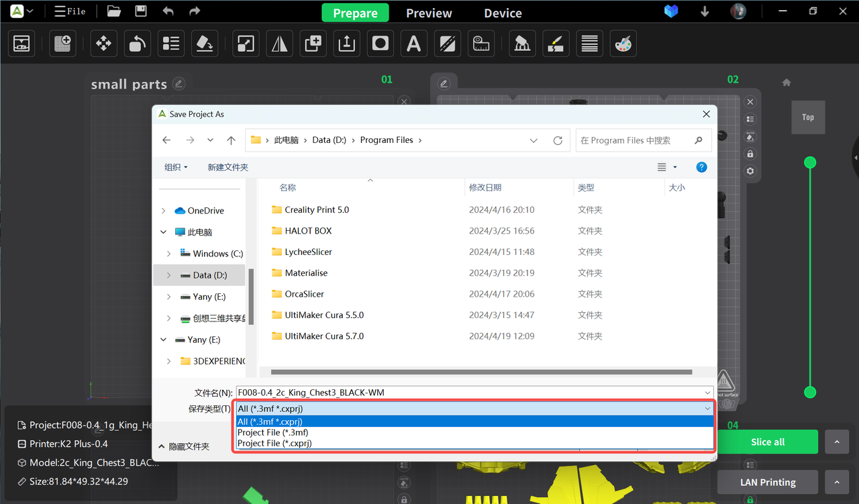Image resolution: width=859 pixels, height=504 pixels.
Task: Open the user avatar profile
Action: 738,11
